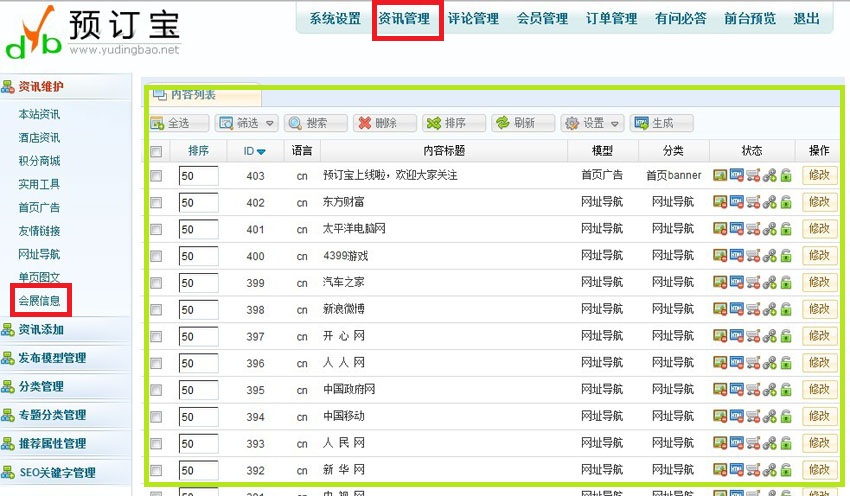Open the 有问必答 top menu
The image size is (850, 496).
click(x=681, y=19)
